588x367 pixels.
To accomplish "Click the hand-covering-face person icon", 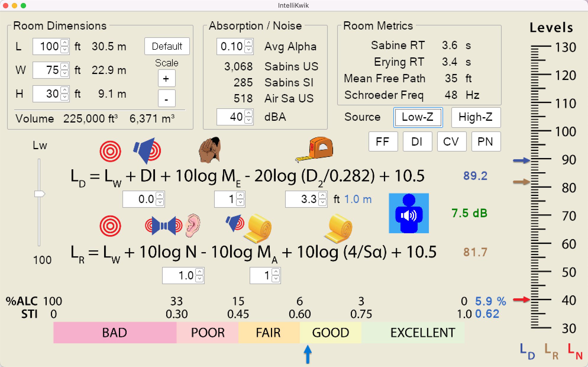I will (x=210, y=150).
